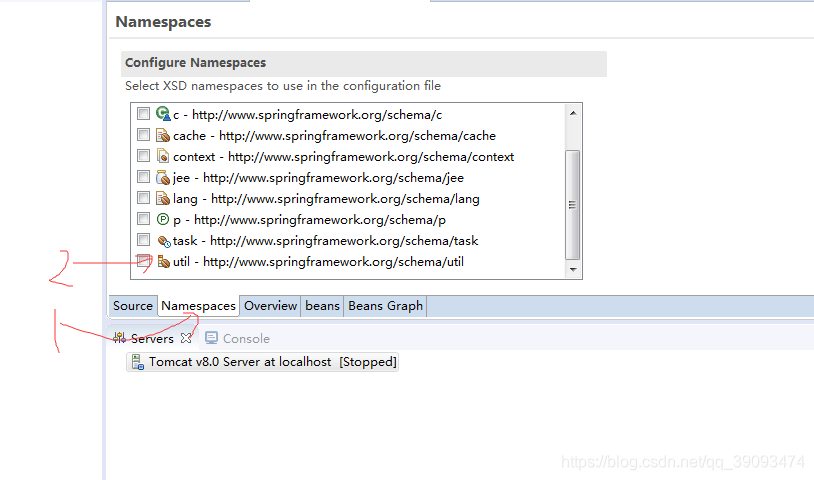Click the util namespace icon
The width and height of the screenshot is (814, 480).
click(x=164, y=262)
